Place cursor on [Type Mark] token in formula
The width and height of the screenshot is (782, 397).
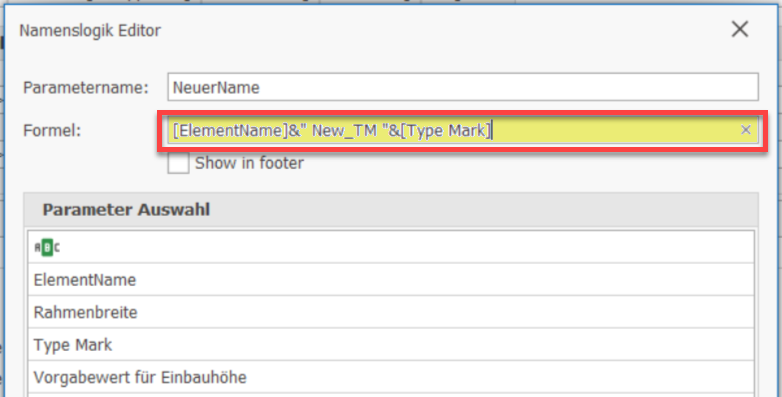click(x=446, y=131)
